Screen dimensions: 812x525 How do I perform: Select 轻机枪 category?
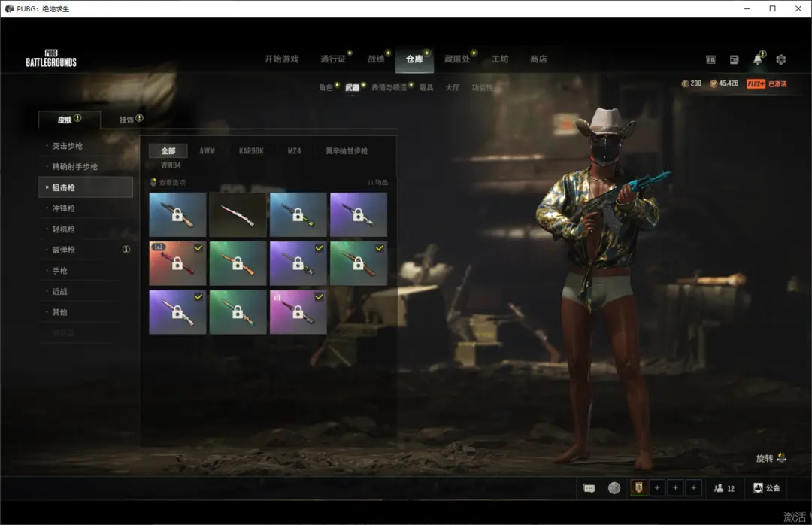click(86, 229)
